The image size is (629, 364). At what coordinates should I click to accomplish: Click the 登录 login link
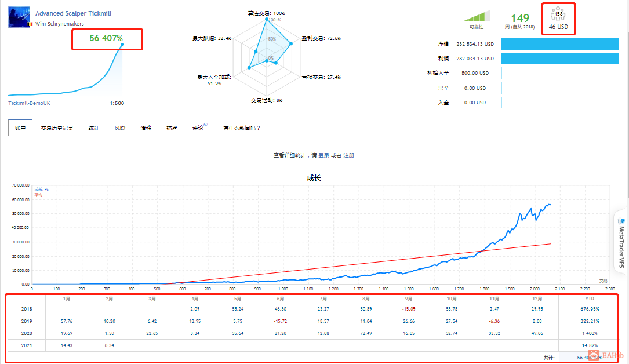point(323,155)
